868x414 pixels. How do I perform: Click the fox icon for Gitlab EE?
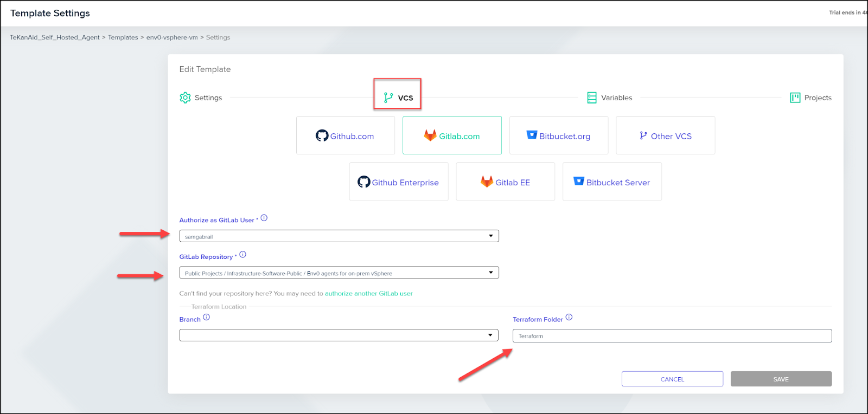pyautogui.click(x=487, y=182)
